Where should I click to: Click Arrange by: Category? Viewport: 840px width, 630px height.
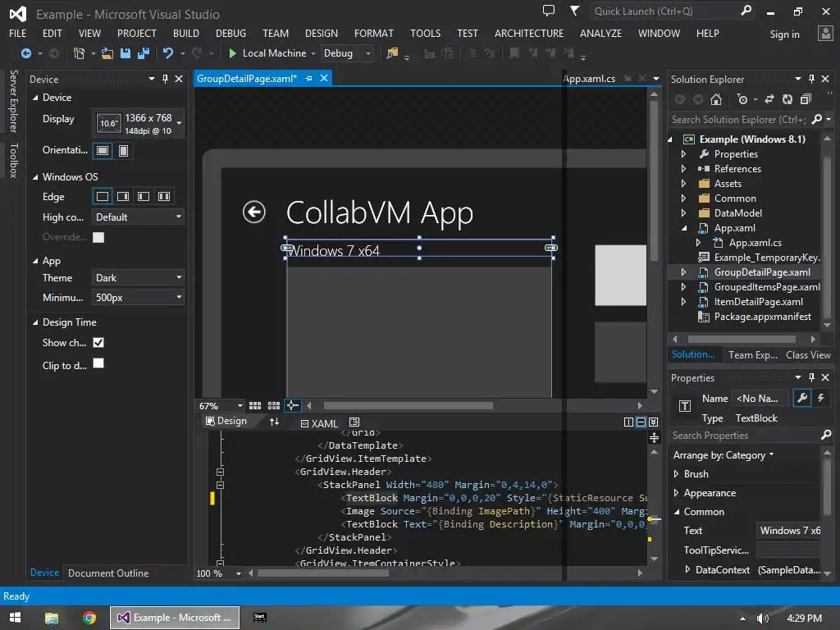point(724,454)
